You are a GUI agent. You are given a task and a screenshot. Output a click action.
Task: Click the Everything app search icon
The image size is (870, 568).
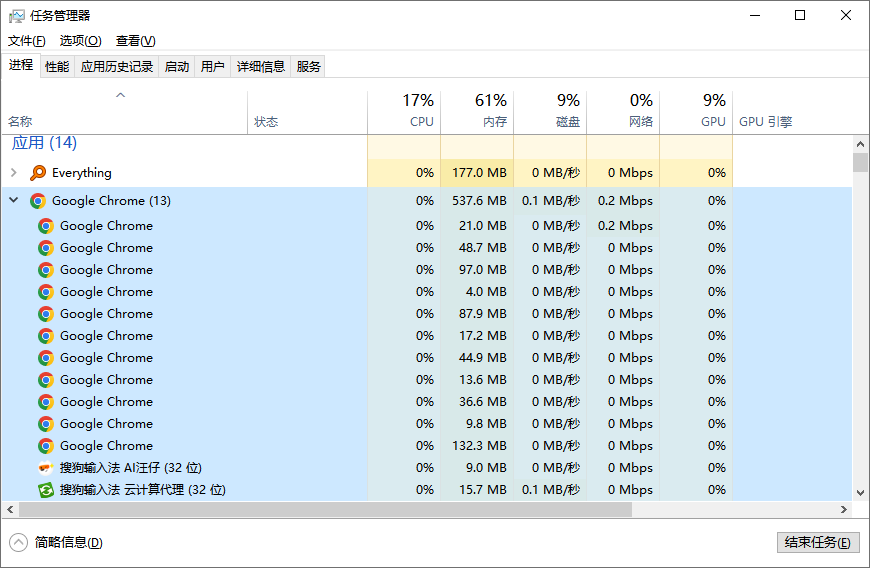[38, 173]
